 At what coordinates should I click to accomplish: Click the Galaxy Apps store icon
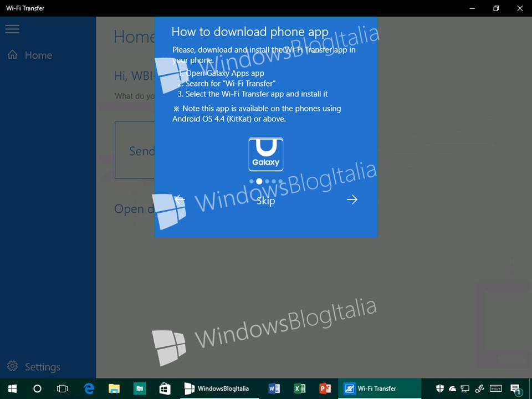(265, 154)
